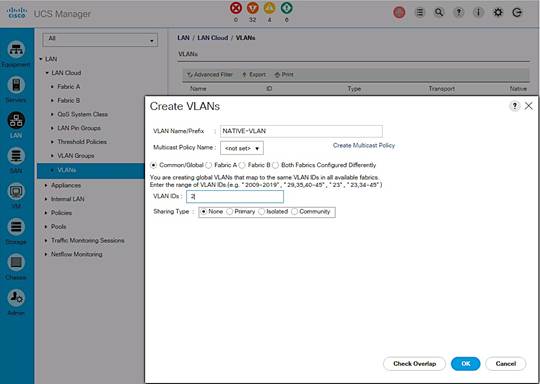
Task: Expand the Pools tree node
Action: pyautogui.click(x=46, y=227)
